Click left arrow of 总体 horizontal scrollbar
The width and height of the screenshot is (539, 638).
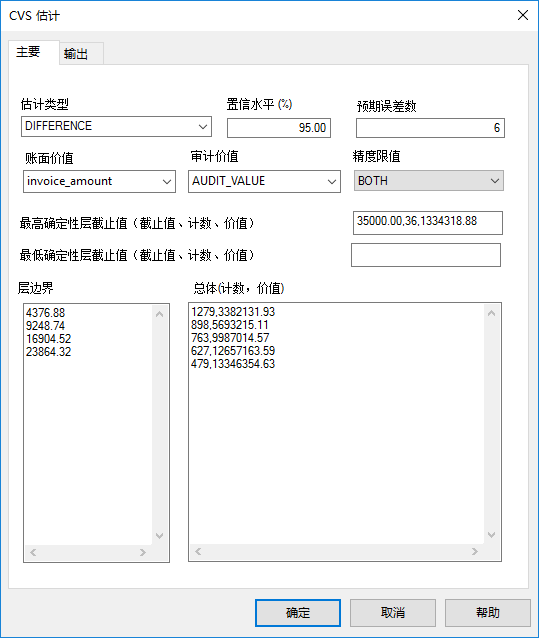(198, 552)
